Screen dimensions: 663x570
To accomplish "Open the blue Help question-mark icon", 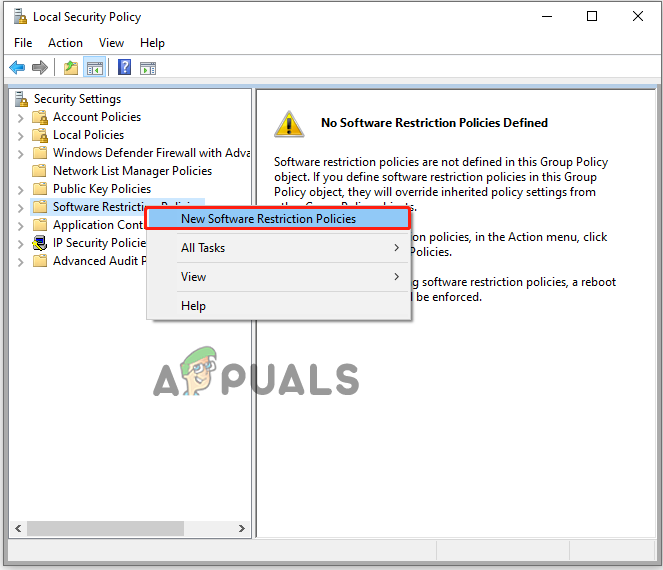I will click(124, 67).
